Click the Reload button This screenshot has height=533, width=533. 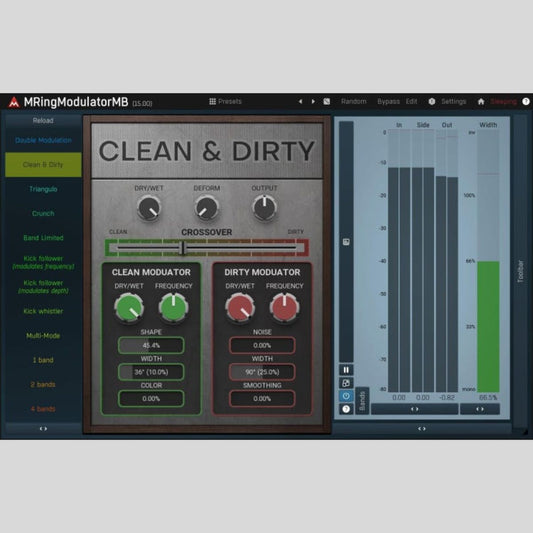43,120
